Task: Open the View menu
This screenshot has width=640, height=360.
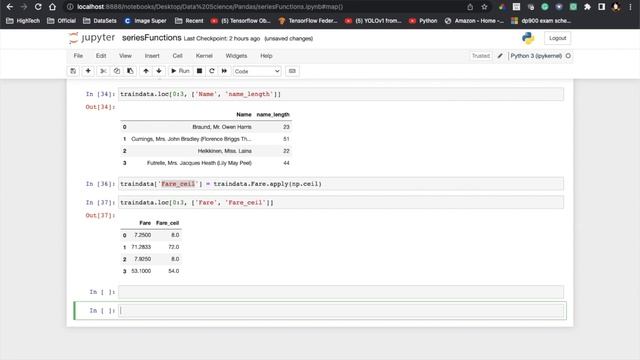Action: click(125, 56)
